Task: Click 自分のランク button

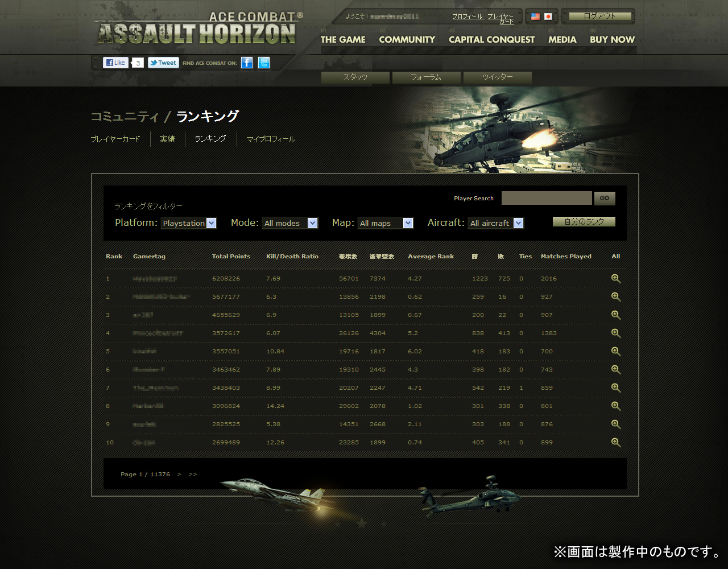Action: point(584,221)
